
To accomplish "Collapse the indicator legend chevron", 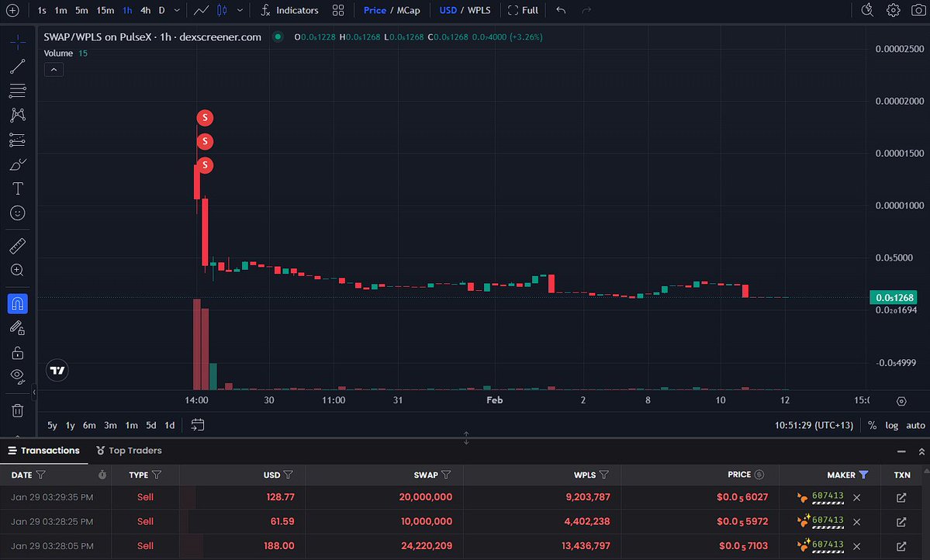I will [x=54, y=70].
